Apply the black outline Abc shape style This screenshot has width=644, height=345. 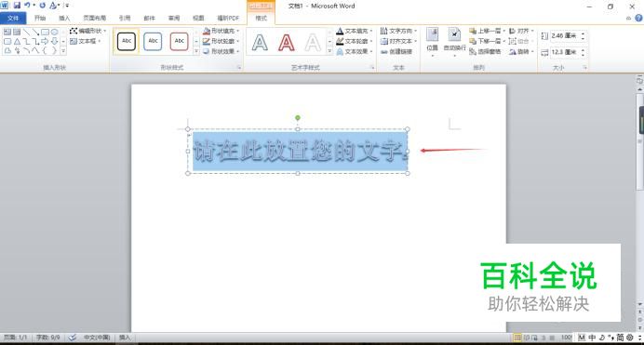(x=127, y=41)
